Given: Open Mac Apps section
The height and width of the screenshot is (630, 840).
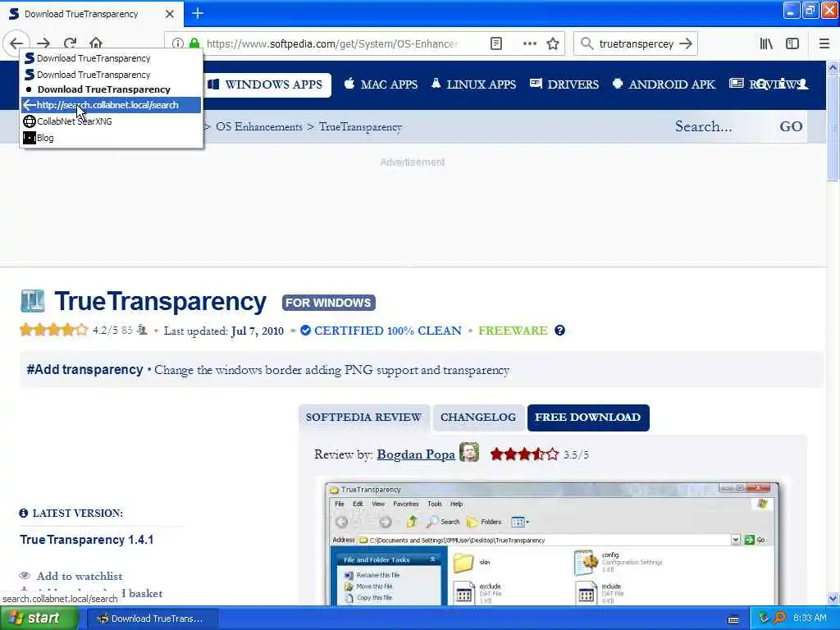Looking at the screenshot, I should pyautogui.click(x=381, y=84).
